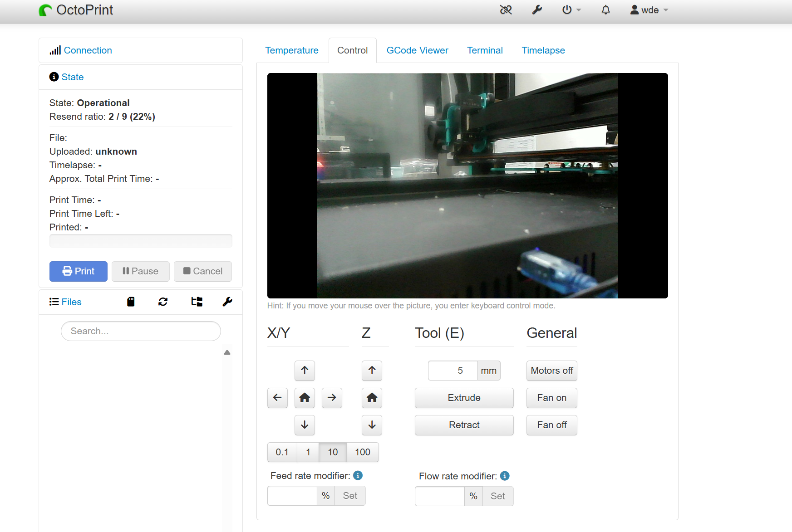
Task: Select the 0.1 step distance
Action: [x=282, y=452]
